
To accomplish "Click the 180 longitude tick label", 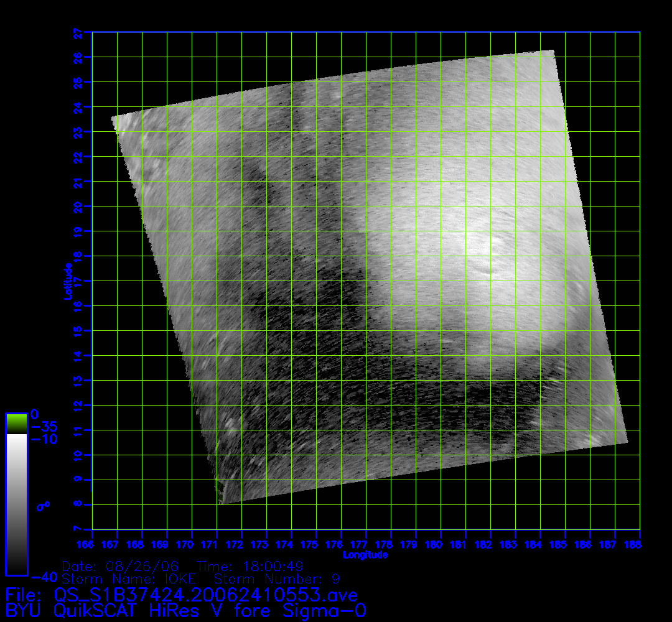I will click(x=441, y=545).
